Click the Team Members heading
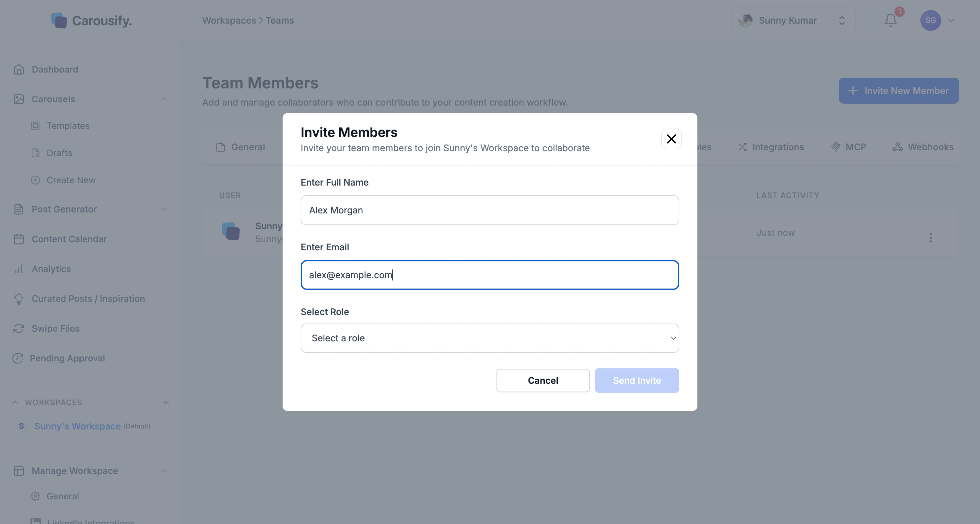 coord(260,83)
